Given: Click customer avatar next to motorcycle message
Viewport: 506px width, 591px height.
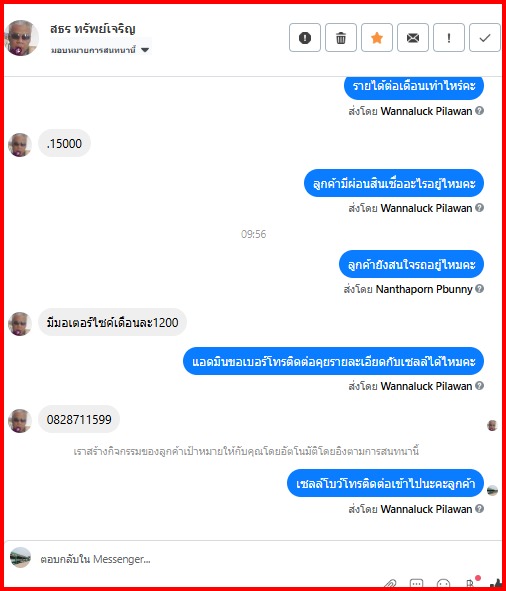Looking at the screenshot, I should 20,324.
